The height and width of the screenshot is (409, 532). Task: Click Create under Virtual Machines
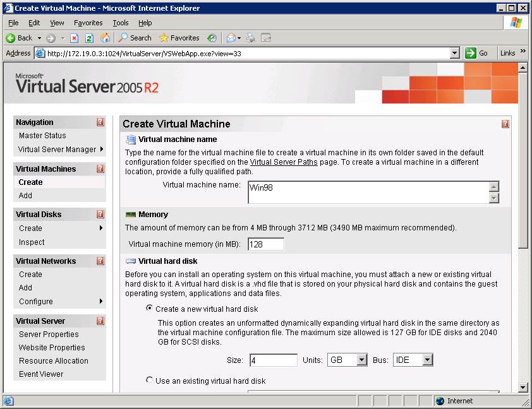tap(30, 182)
